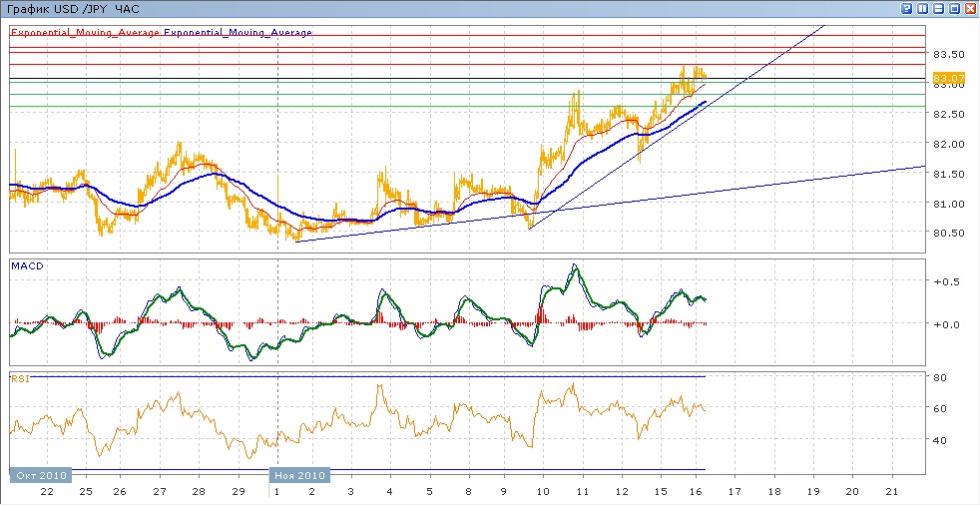Image resolution: width=980 pixels, height=505 pixels.
Task: Select the blue Exponential_Moving_Average legend label
Action: click(x=238, y=33)
